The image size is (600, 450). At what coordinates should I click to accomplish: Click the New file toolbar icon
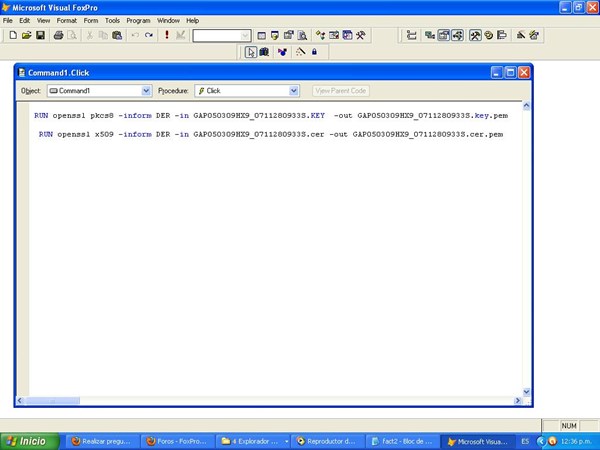[12, 35]
